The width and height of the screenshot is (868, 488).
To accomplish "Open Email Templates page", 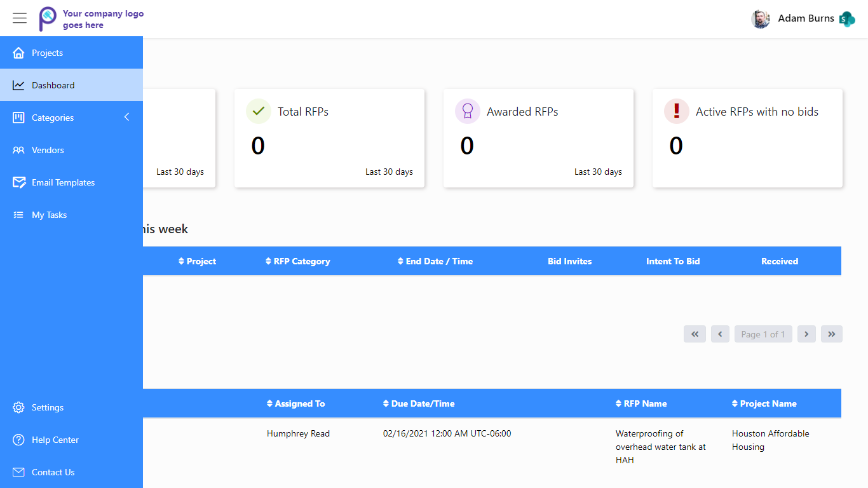I will 63,182.
